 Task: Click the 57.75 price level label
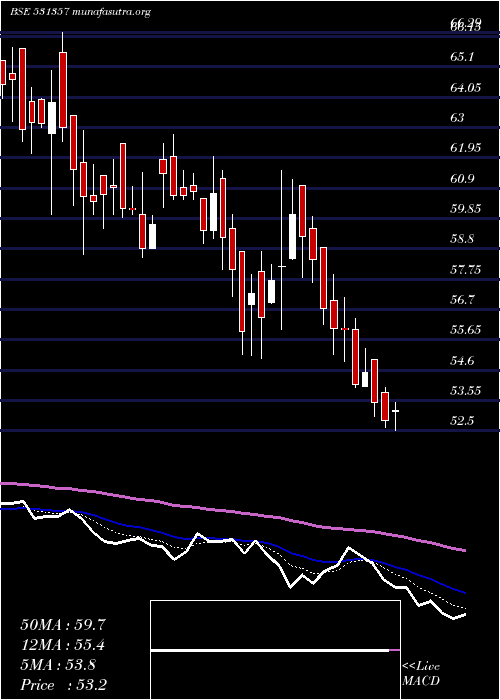pos(466,269)
